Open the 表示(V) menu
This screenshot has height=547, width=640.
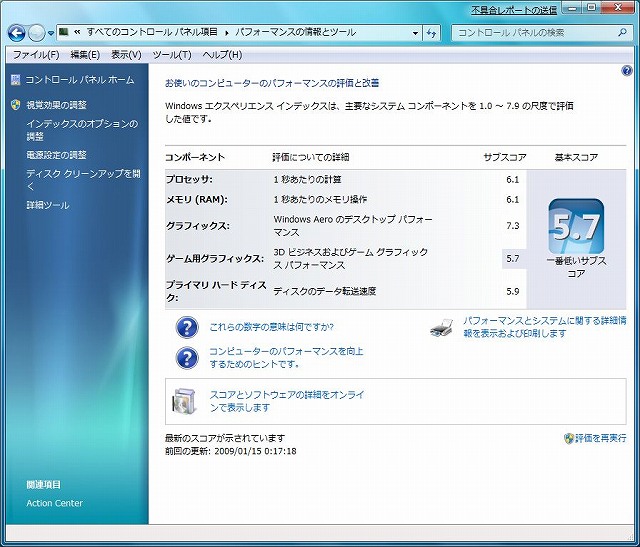pyautogui.click(x=126, y=55)
